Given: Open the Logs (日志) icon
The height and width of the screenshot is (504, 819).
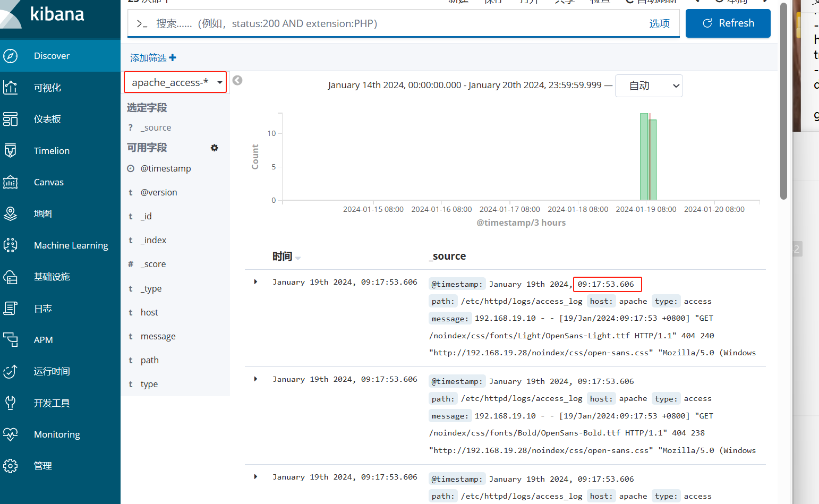Looking at the screenshot, I should pos(11,309).
